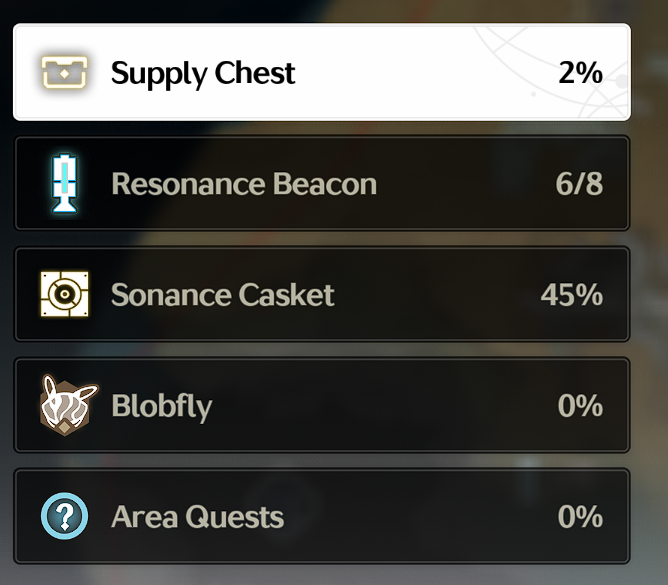668x585 pixels.
Task: Click the 6/8 Resonance Beacon count
Action: coord(579,184)
